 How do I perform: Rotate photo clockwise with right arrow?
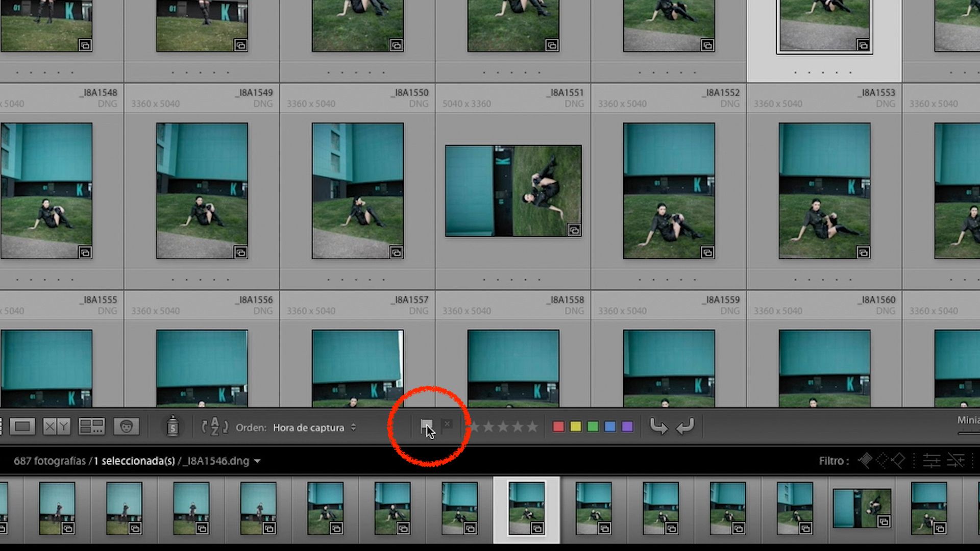(x=685, y=426)
